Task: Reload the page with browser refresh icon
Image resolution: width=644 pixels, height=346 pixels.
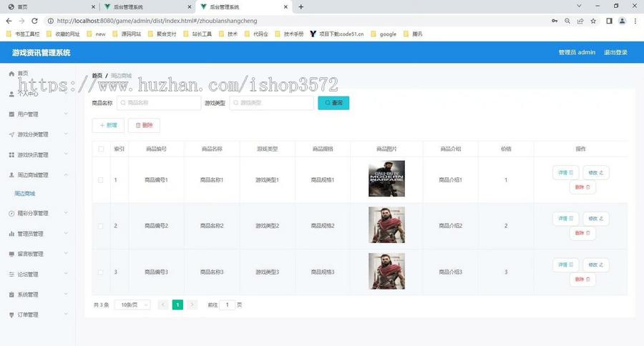Action: coord(34,21)
